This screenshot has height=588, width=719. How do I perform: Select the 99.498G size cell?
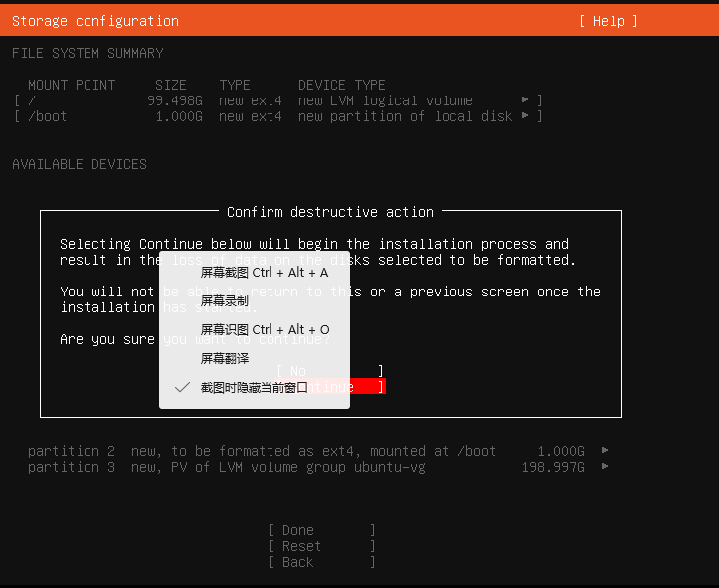pyautogui.click(x=175, y=100)
